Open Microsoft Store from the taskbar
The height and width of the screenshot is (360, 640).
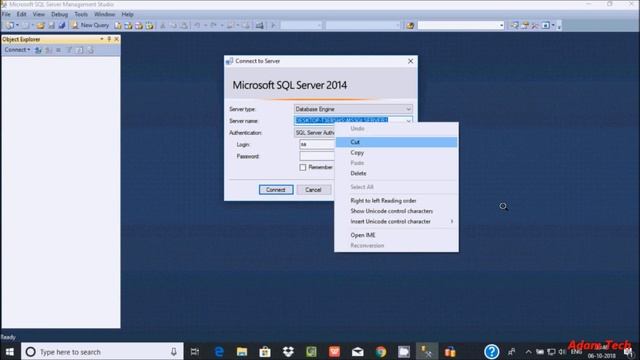pos(265,352)
